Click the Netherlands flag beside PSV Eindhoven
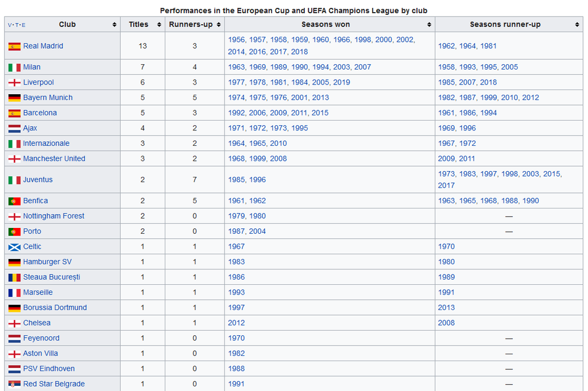This screenshot has height=391, width=588. (x=14, y=369)
